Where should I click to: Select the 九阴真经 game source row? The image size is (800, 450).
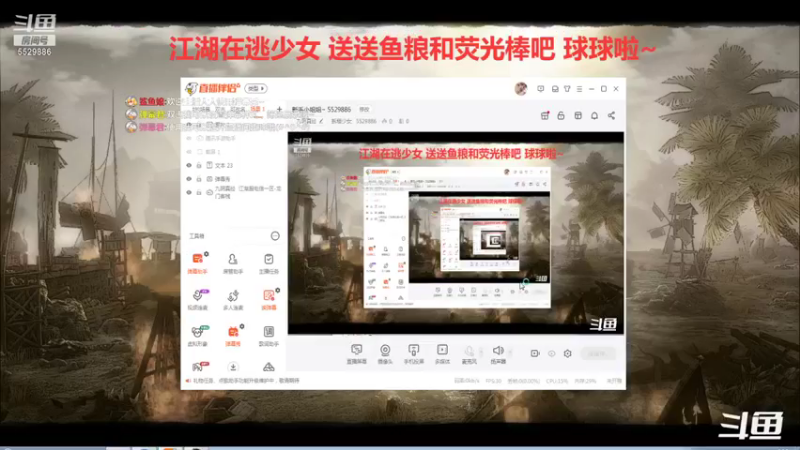(x=234, y=192)
